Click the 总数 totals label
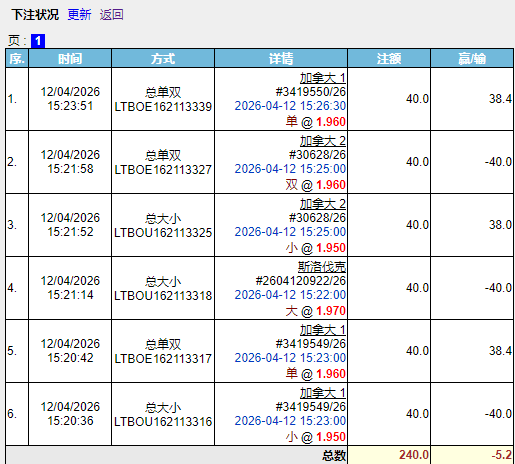Image resolution: width=515 pixels, height=464 pixels. (x=334, y=455)
